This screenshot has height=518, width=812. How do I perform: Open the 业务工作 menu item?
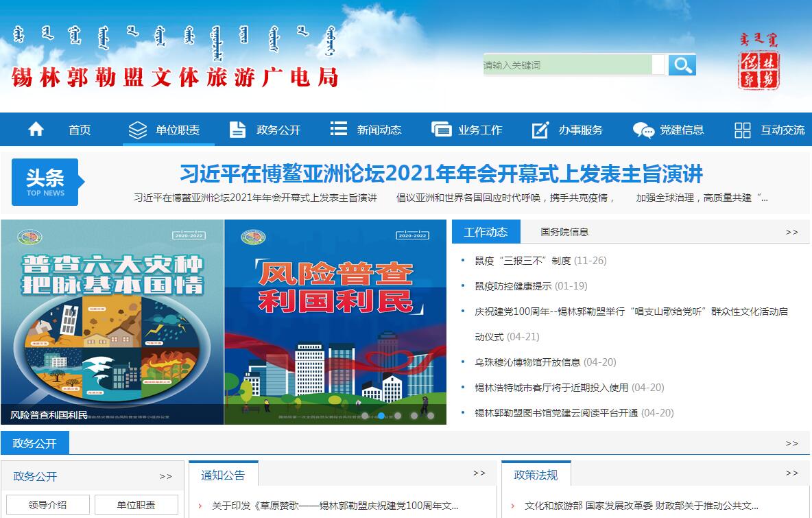pos(480,130)
